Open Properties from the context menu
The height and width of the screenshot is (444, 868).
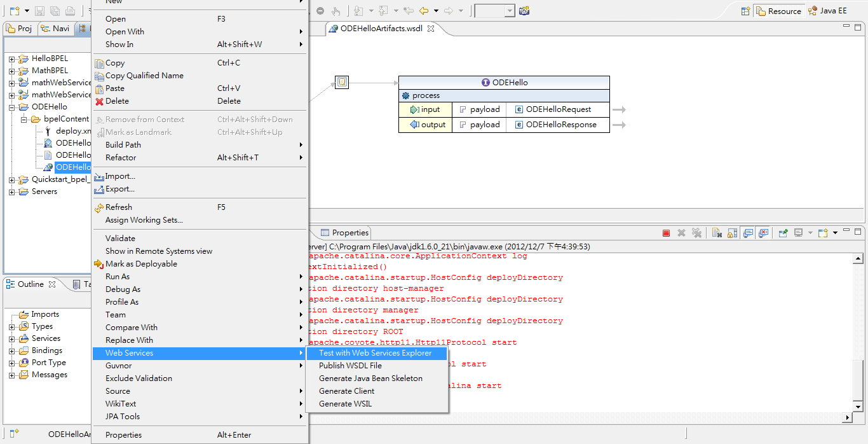pyautogui.click(x=200, y=435)
